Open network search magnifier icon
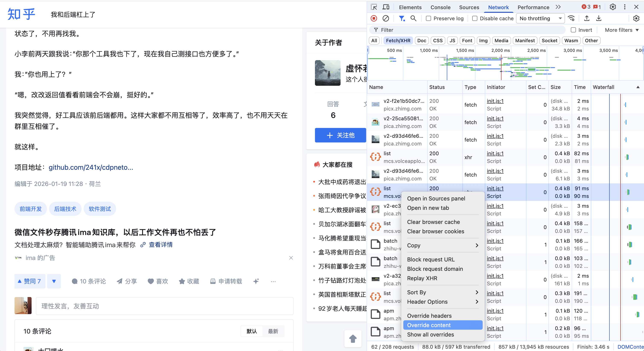 (414, 18)
